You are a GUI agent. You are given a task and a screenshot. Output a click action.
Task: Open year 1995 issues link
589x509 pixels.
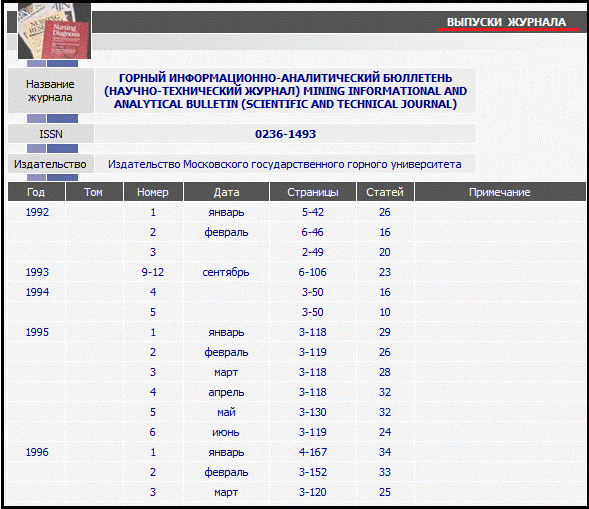37,332
